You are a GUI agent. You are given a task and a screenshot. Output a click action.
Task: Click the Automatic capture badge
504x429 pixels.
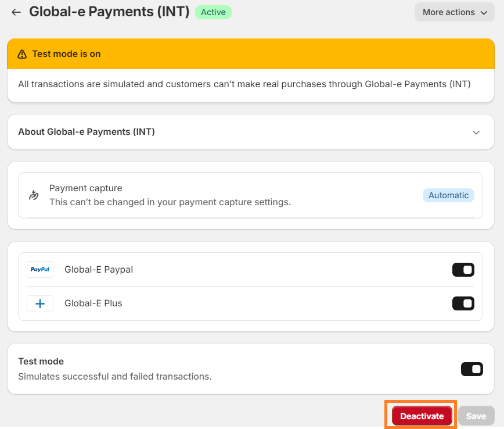[448, 195]
